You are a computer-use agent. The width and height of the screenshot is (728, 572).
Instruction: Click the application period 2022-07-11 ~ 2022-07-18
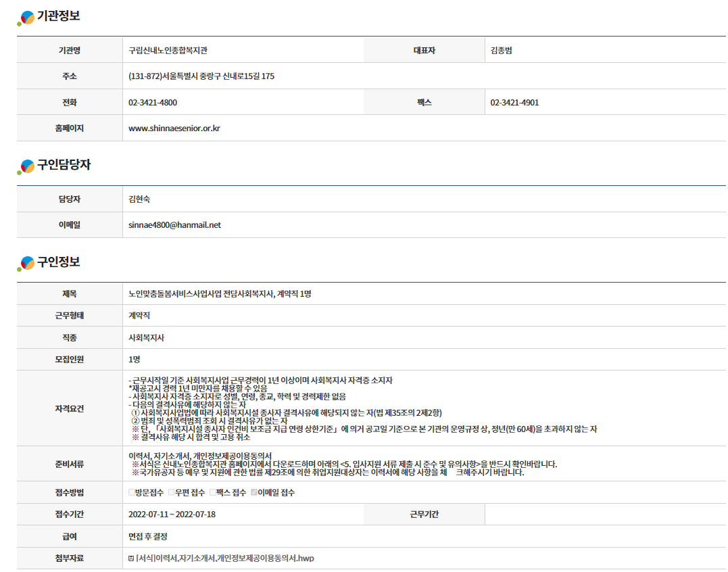[x=172, y=515]
